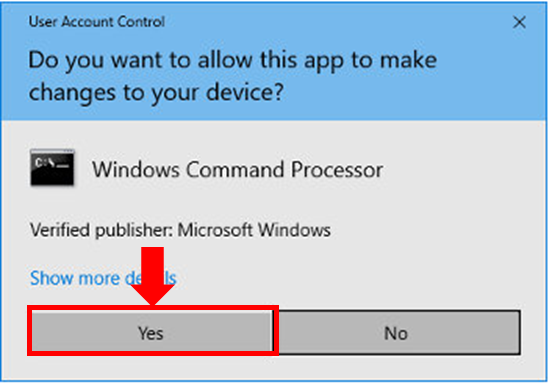Screen dimensions: 552x385
Task: Close the User Account Control dialog
Action: tap(519, 22)
